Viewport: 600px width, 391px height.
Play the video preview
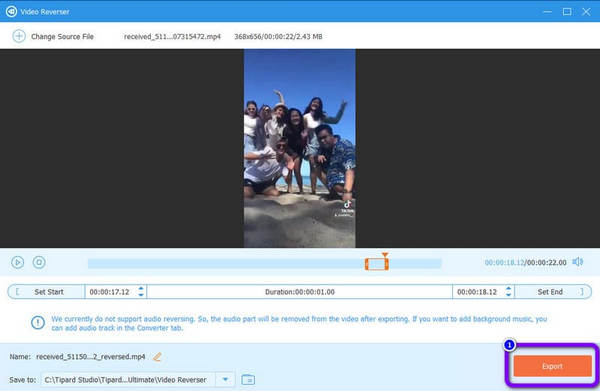click(x=18, y=262)
